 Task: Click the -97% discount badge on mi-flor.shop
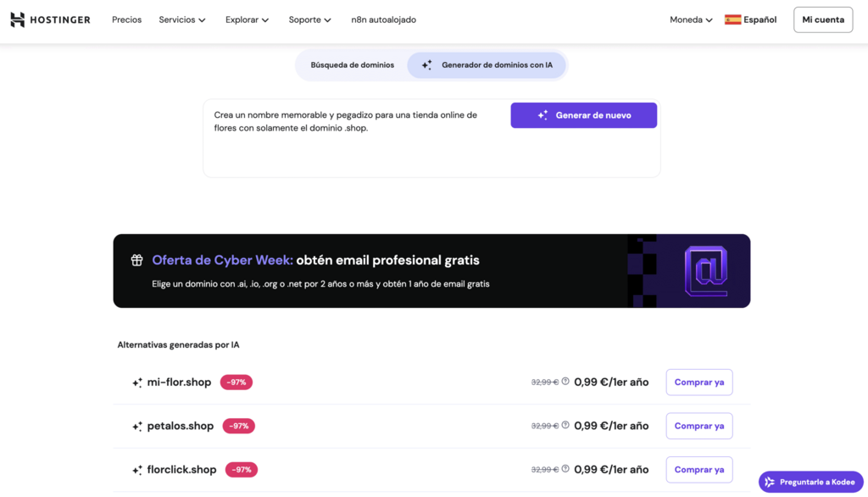tap(236, 382)
